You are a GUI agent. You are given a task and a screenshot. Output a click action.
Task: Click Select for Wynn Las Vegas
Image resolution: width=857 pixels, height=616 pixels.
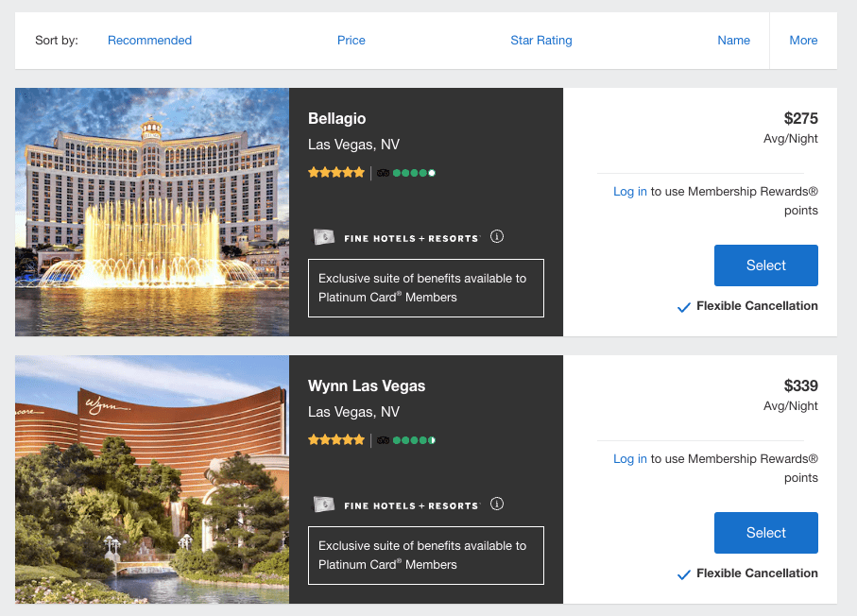pyautogui.click(x=765, y=532)
